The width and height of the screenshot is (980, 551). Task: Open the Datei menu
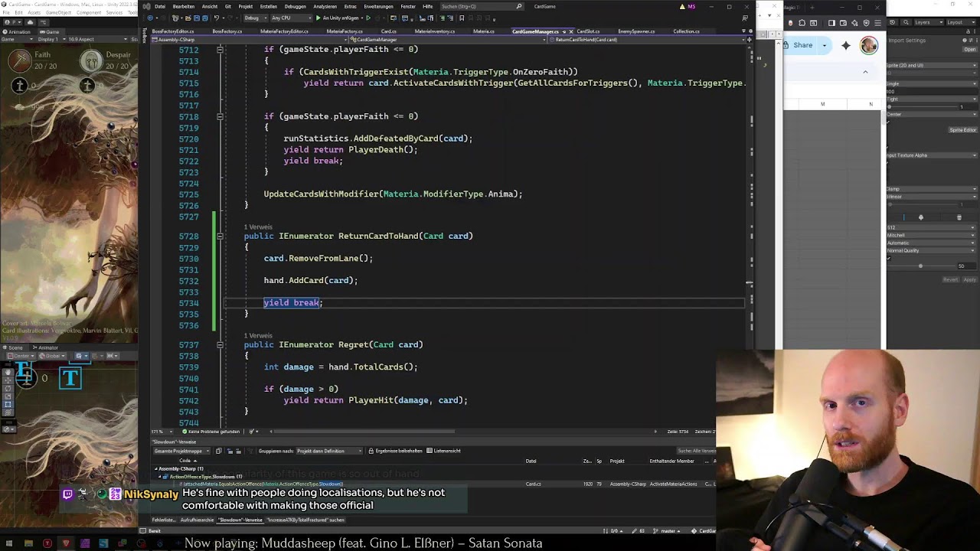(159, 6)
